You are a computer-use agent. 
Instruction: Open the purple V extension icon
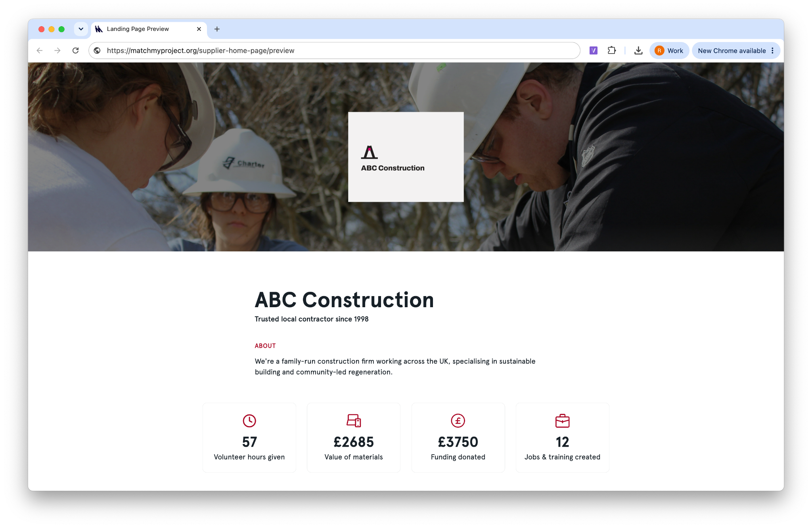point(593,50)
